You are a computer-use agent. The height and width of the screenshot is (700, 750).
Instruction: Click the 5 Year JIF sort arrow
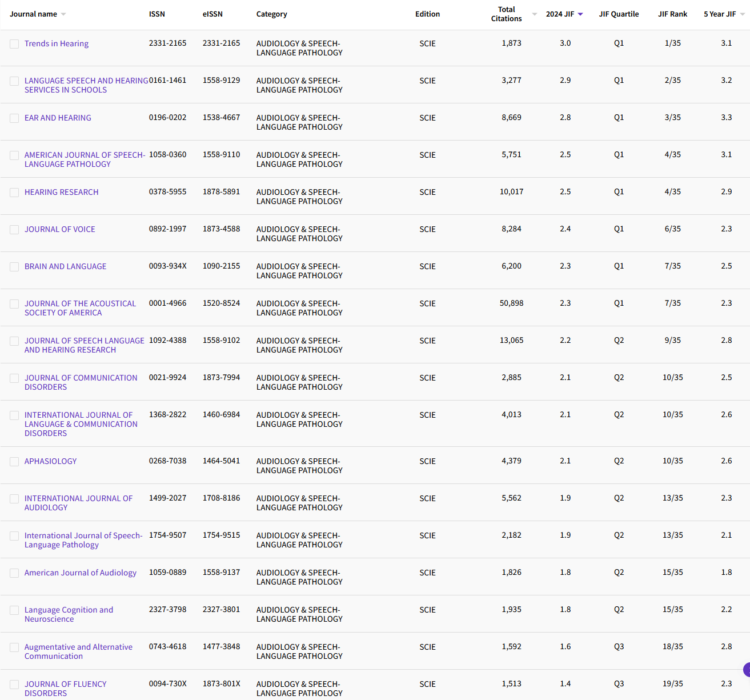(742, 14)
